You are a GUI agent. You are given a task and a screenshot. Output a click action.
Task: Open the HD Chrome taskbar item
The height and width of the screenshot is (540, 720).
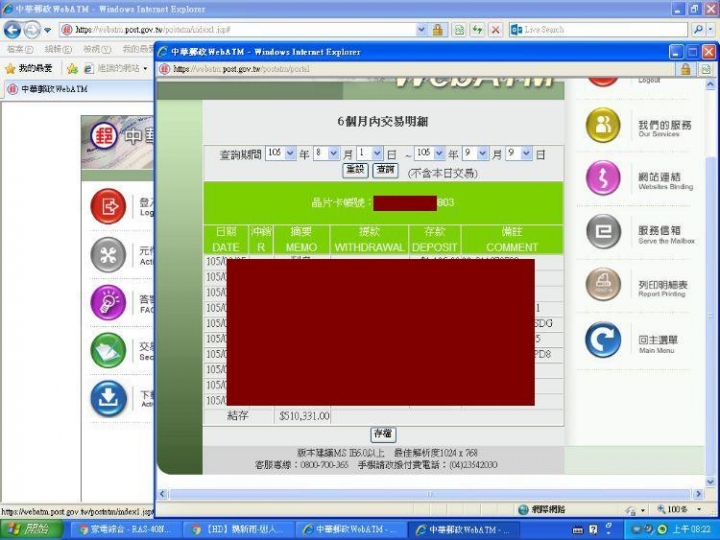point(237,529)
